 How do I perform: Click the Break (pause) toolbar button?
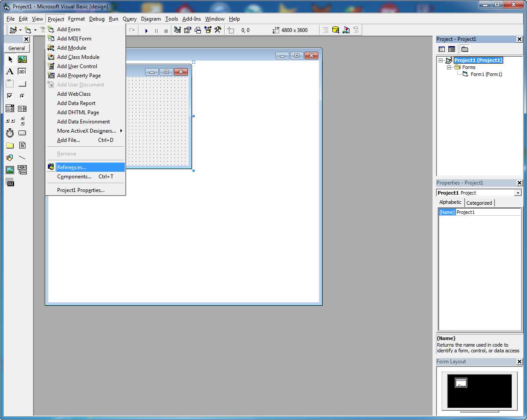[x=156, y=31]
